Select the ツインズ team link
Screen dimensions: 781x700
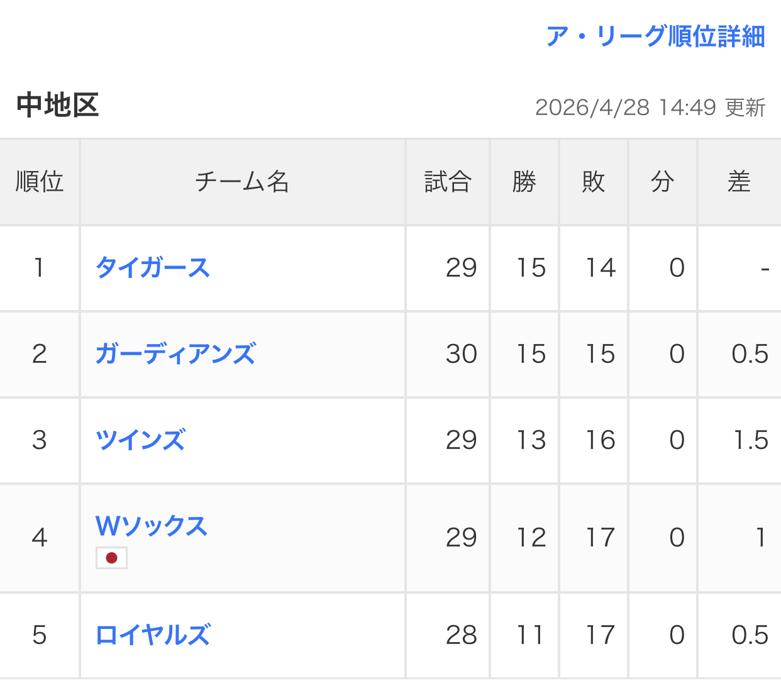(140, 440)
